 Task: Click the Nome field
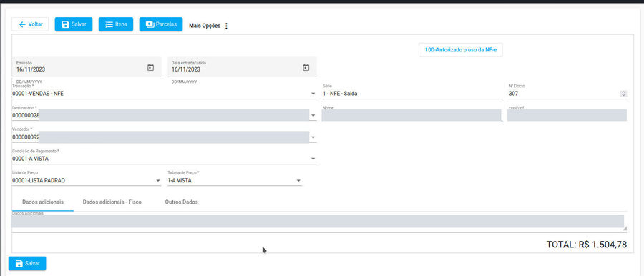pyautogui.click(x=411, y=115)
